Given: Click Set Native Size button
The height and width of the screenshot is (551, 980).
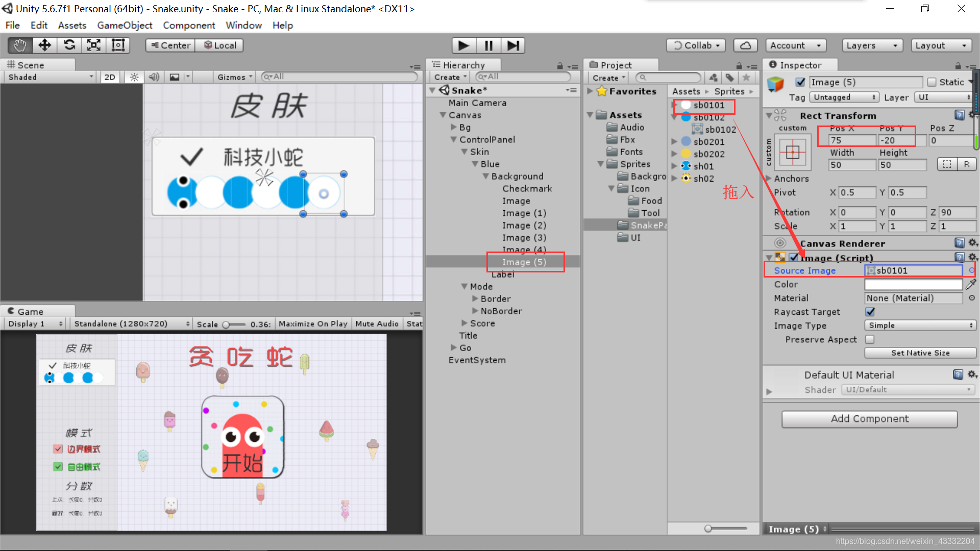Looking at the screenshot, I should [x=920, y=353].
